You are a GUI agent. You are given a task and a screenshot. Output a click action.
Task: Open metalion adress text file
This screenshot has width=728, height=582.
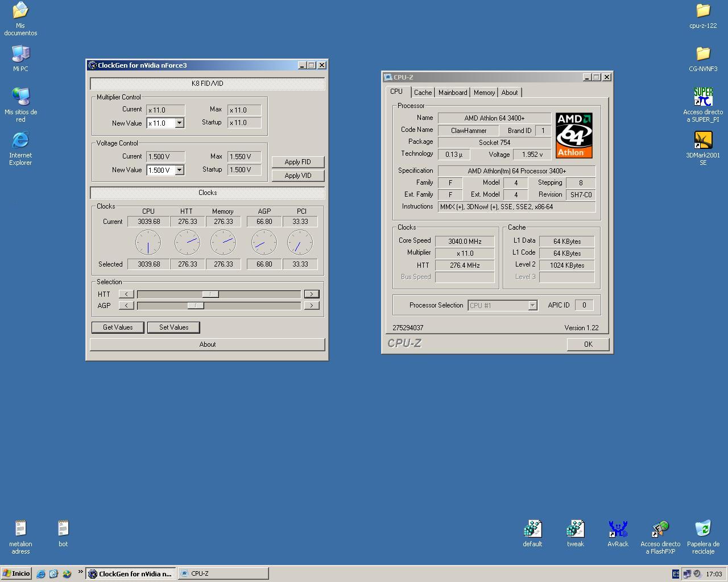(20, 537)
